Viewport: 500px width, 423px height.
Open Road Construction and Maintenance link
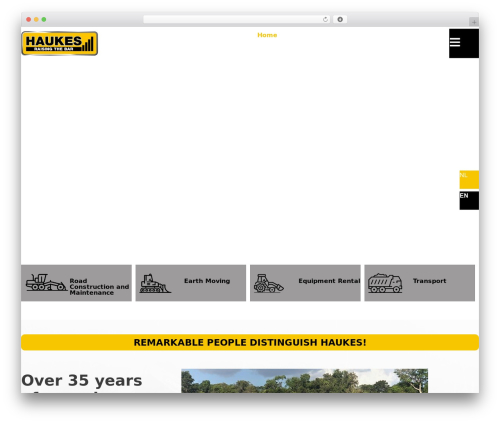[x=99, y=287]
